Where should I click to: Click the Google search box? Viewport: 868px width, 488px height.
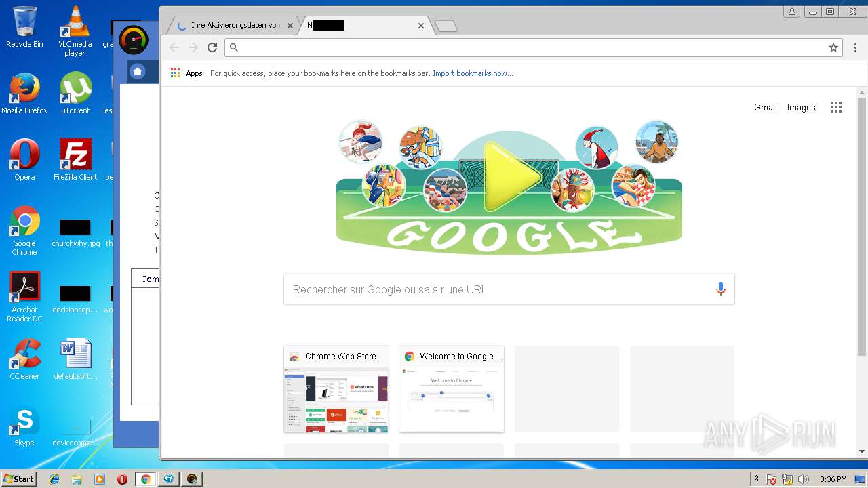[x=509, y=289]
